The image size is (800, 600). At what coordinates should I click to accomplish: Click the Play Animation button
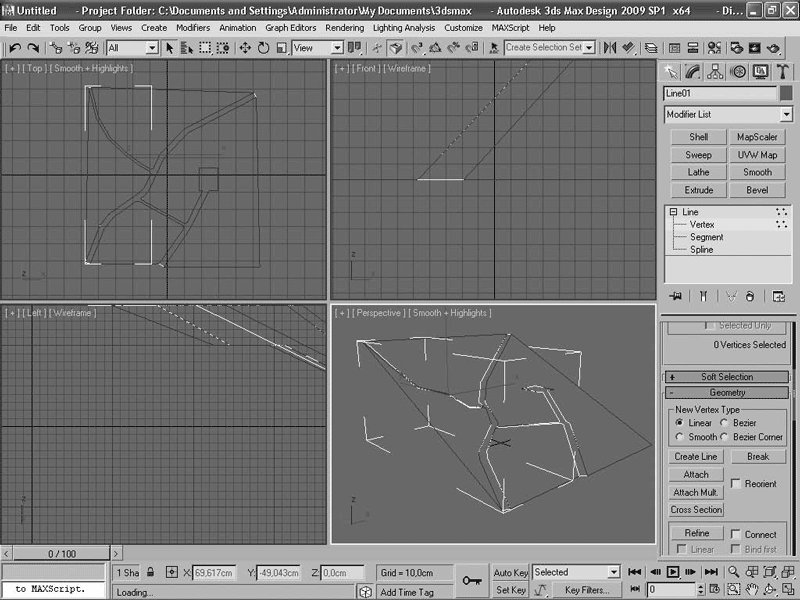[673, 572]
